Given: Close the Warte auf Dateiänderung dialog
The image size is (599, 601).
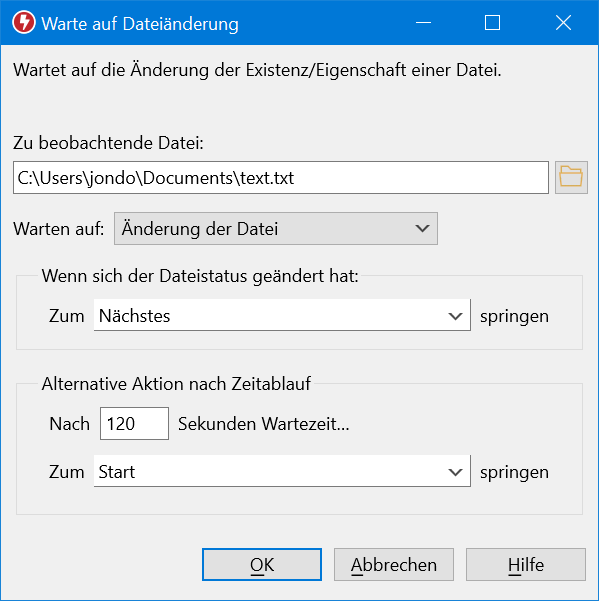Looking at the screenshot, I should tap(563, 23).
